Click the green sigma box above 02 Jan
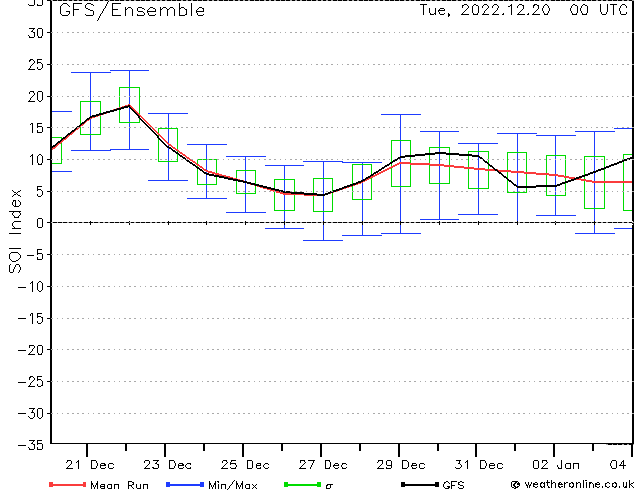The height and width of the screenshot is (490, 634). point(556,175)
